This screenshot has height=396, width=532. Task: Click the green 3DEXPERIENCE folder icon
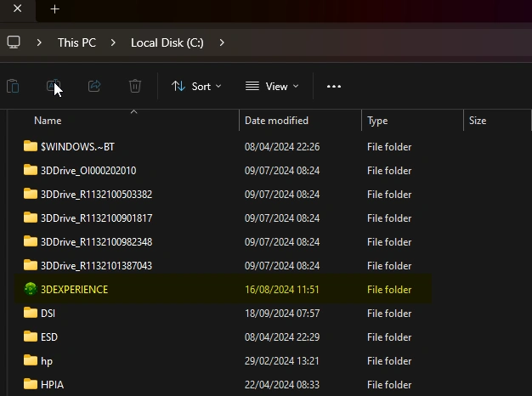31,289
